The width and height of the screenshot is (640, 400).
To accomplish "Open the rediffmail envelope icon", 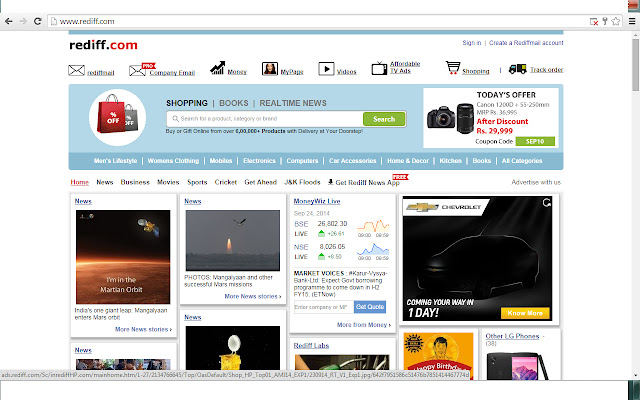I will (x=76, y=71).
